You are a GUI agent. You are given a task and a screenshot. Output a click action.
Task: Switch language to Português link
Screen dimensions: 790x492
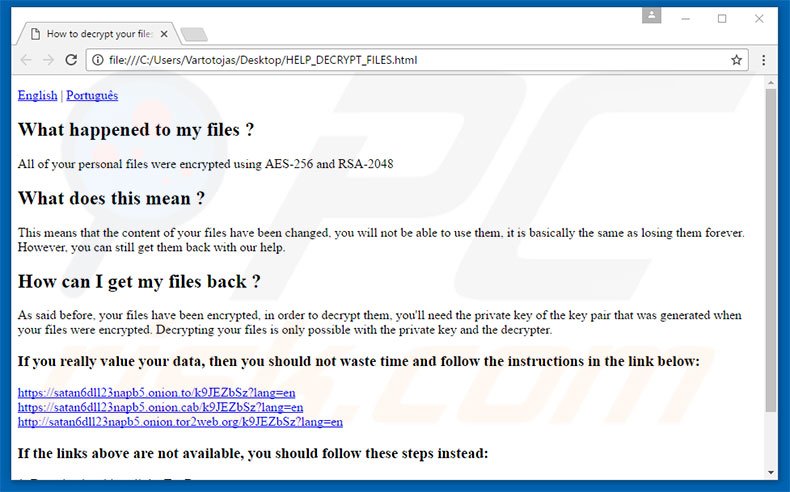tap(92, 95)
